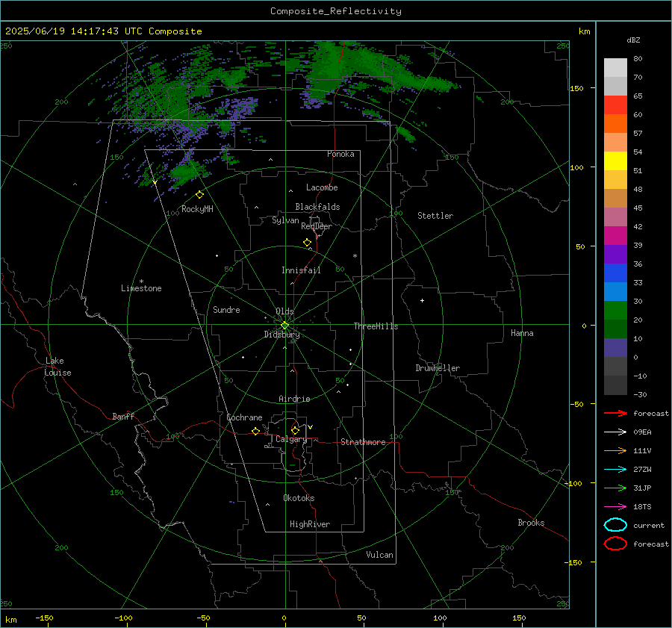Click the Innisfail town label
Viewport: 672px width, 628px height.
(x=301, y=270)
